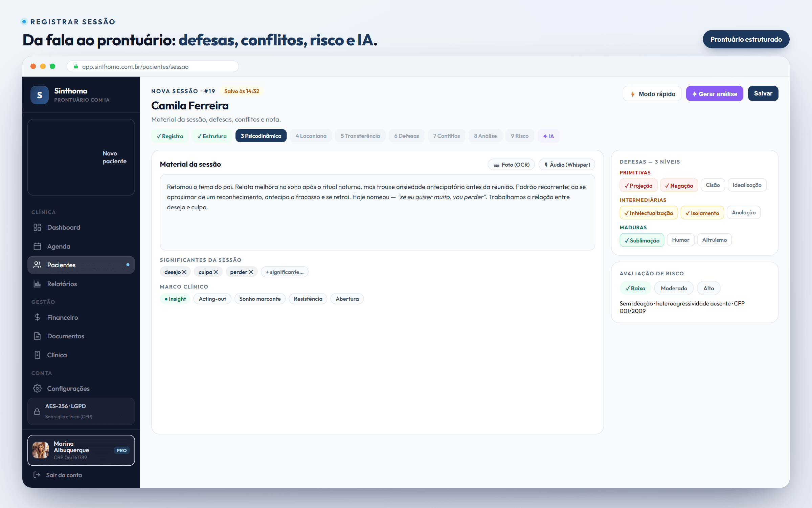Click the microphone icon in Áudio (Whisper)

(546, 165)
